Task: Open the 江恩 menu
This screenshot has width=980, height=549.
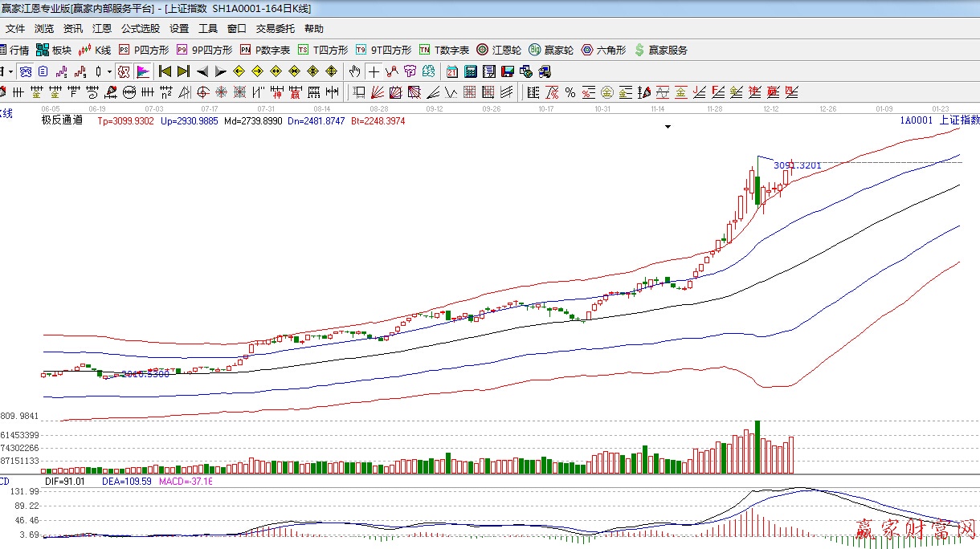Action: 102,28
